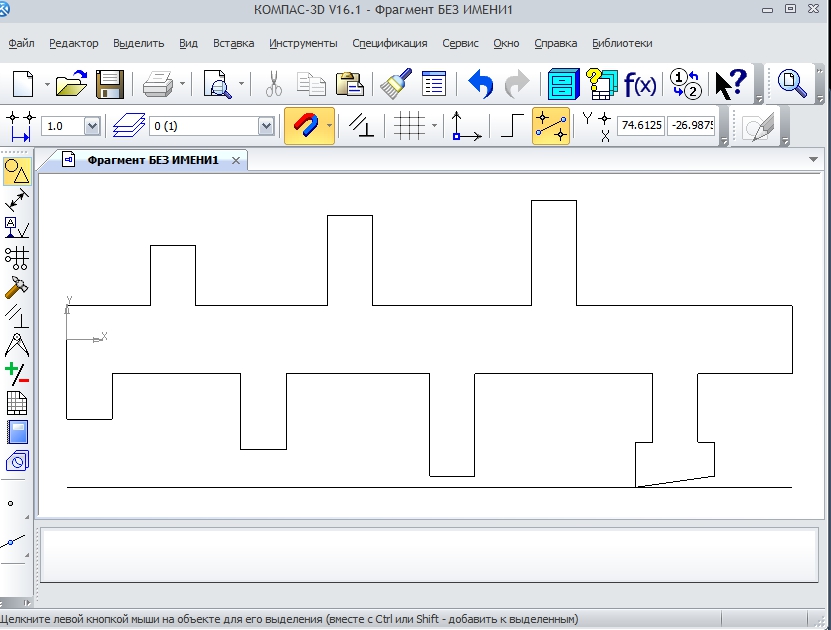This screenshot has height=630, width=831.
Task: Open the properties list icon
Action: pos(434,84)
